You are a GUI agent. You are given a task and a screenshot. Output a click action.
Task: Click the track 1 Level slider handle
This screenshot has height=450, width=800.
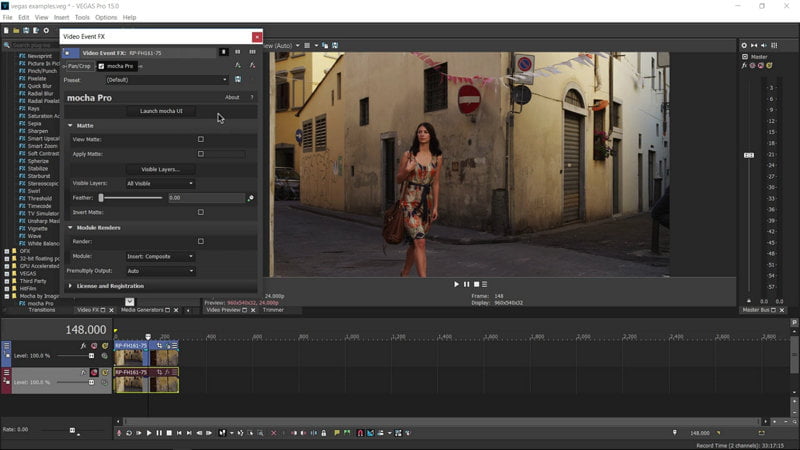(91, 356)
